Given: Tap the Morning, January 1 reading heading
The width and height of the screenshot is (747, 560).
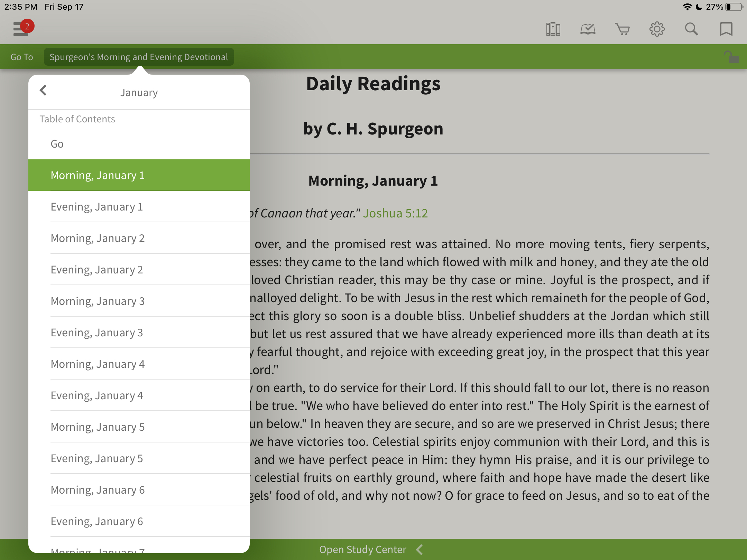Looking at the screenshot, I should tap(373, 181).
